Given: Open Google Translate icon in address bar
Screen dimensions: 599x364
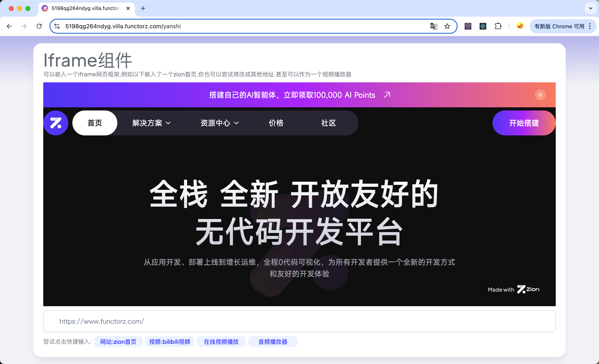Looking at the screenshot, I should tap(433, 26).
